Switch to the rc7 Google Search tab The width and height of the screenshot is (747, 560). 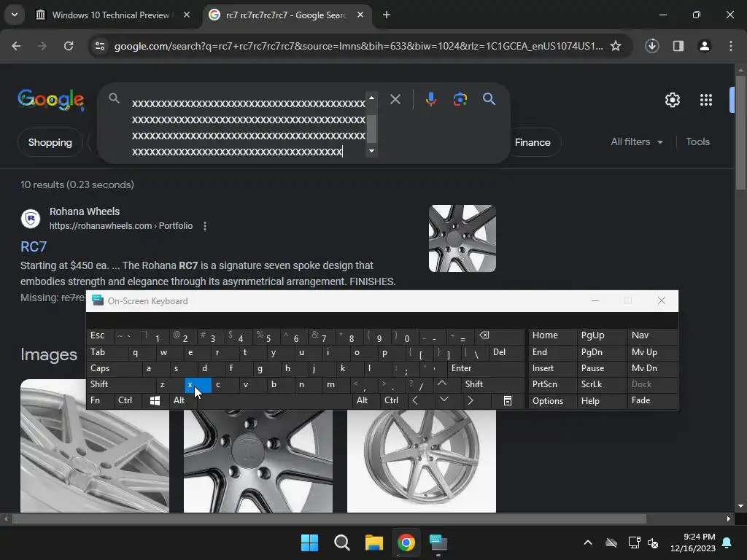pos(287,15)
